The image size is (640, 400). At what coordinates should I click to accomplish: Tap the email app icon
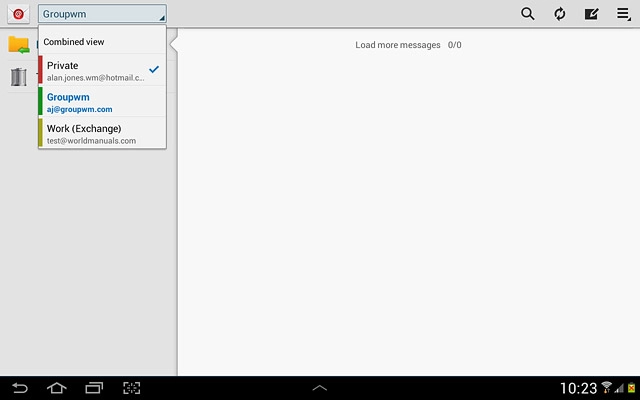point(18,14)
